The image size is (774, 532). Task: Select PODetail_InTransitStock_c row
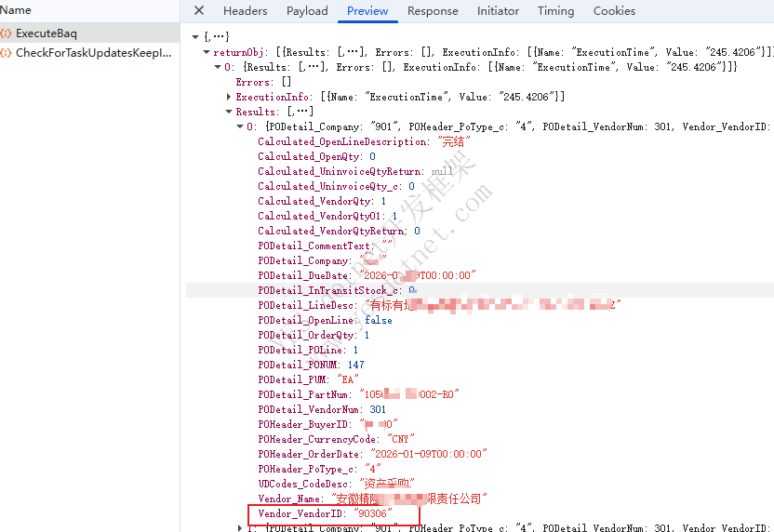pos(337,290)
